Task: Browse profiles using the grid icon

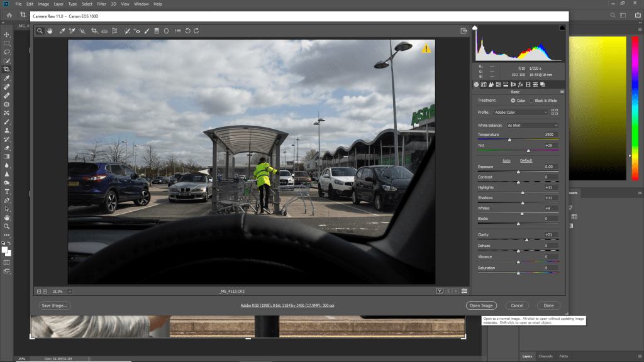Action: pyautogui.click(x=554, y=112)
